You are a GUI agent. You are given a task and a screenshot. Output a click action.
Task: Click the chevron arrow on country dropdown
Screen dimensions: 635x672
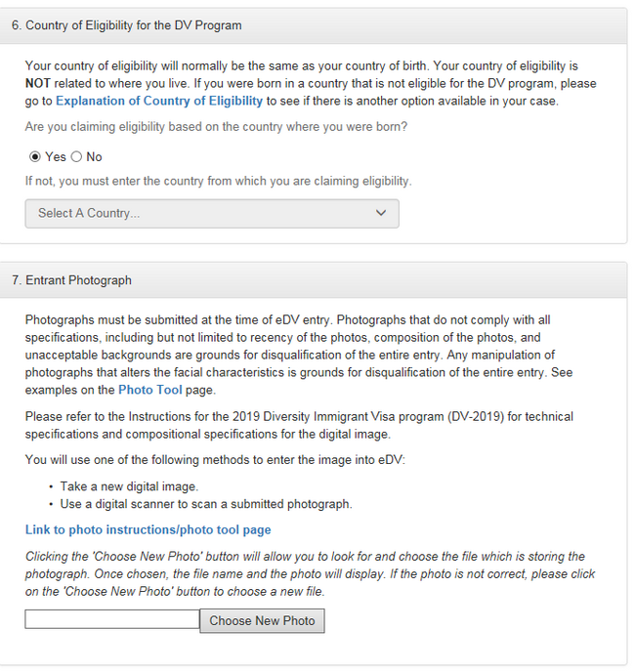click(381, 213)
